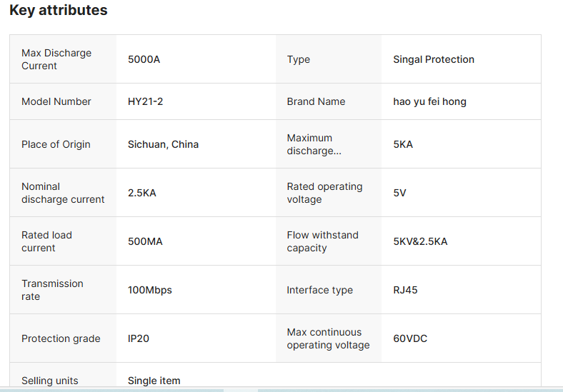Select the Rated operating voltage label
This screenshot has height=392, width=563.
coord(324,193)
